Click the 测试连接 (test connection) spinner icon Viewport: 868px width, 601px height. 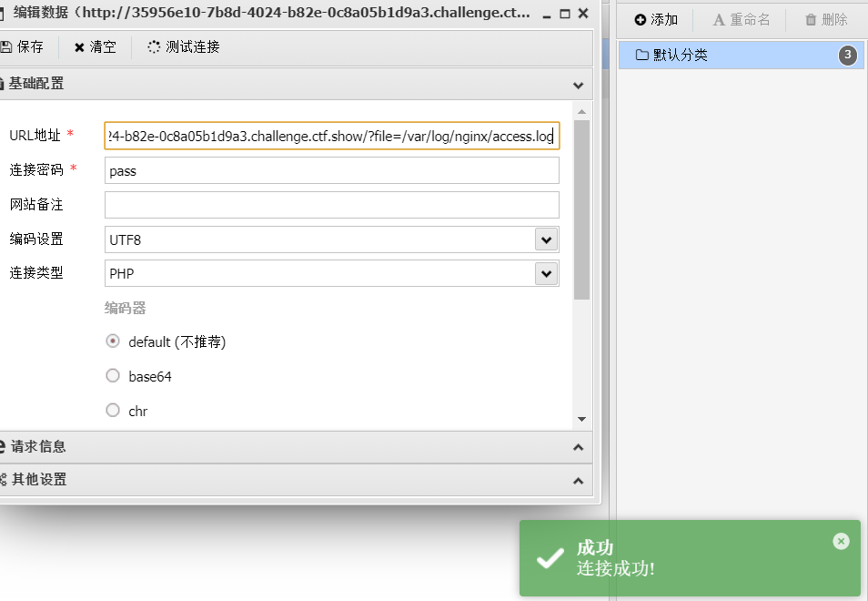154,47
